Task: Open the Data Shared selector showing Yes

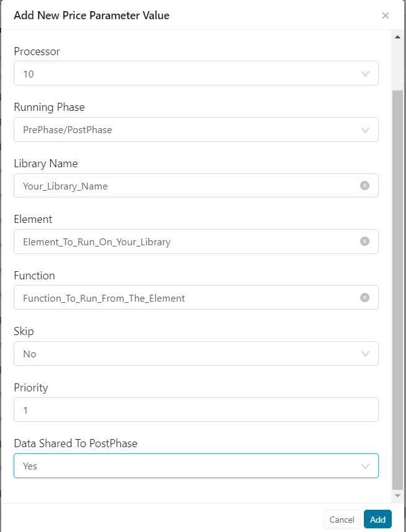Action: pos(186,466)
